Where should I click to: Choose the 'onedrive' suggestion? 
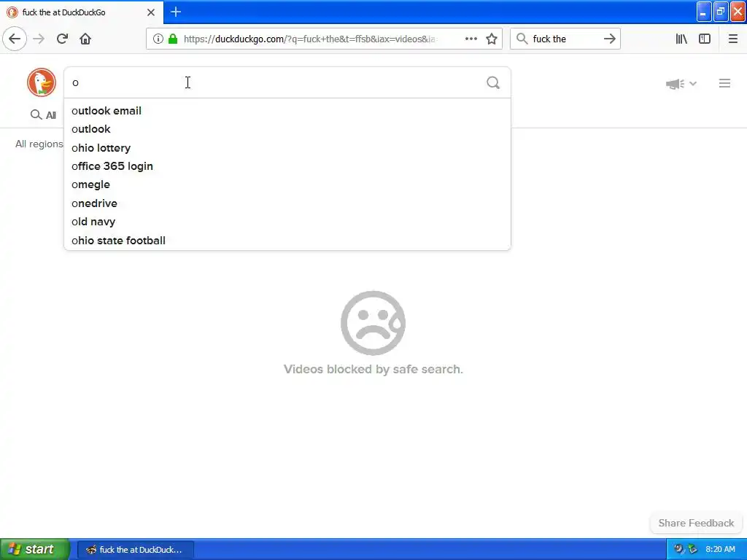(287, 203)
